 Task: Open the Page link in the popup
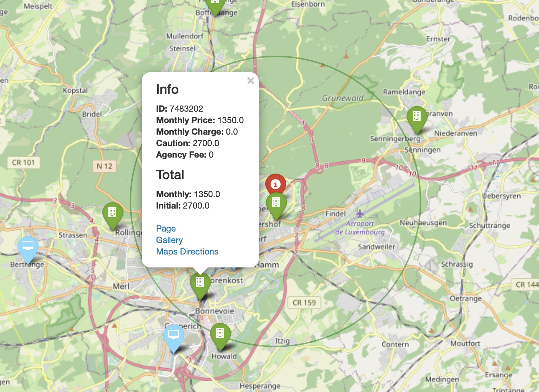pos(166,229)
